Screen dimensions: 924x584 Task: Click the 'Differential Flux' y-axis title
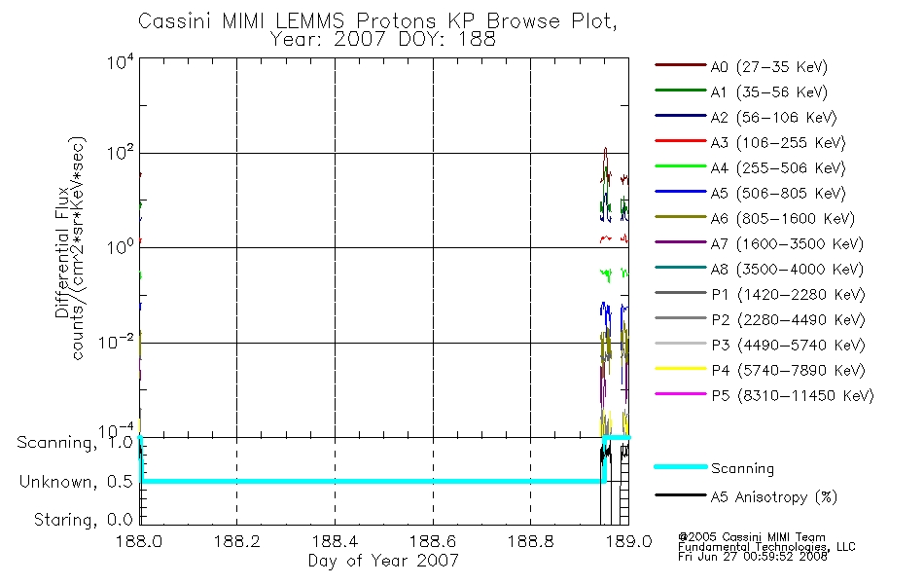coord(62,252)
